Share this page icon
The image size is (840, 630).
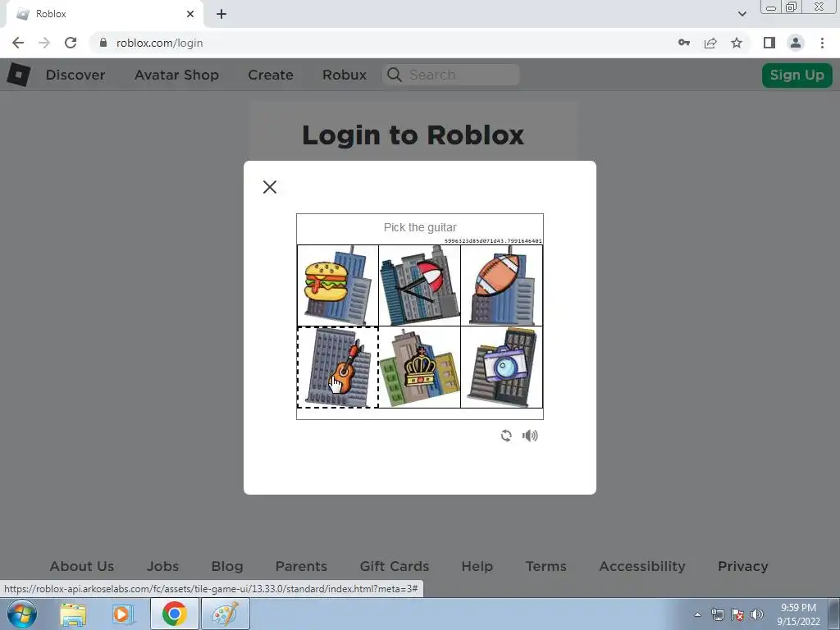tap(710, 43)
